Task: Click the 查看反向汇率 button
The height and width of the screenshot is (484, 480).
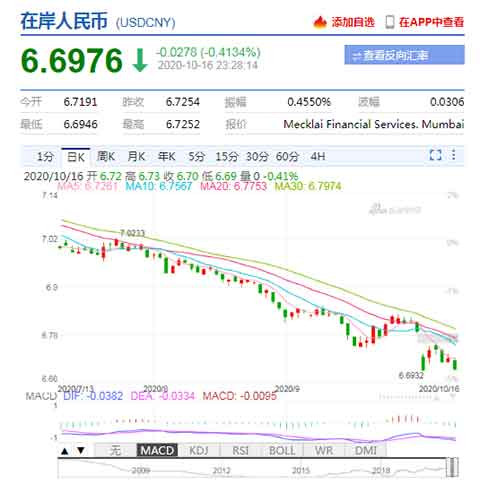Action: click(x=404, y=55)
